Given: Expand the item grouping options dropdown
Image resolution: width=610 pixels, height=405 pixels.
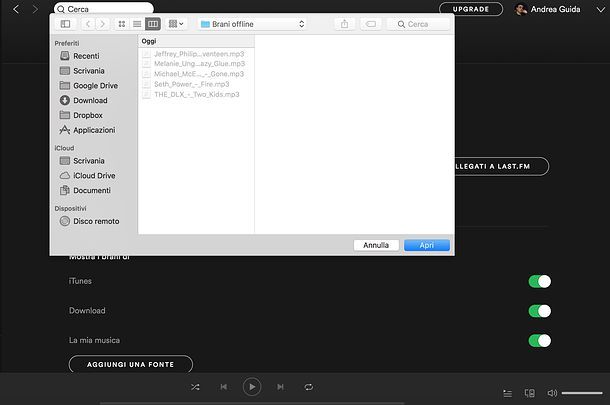Looking at the screenshot, I should point(176,23).
